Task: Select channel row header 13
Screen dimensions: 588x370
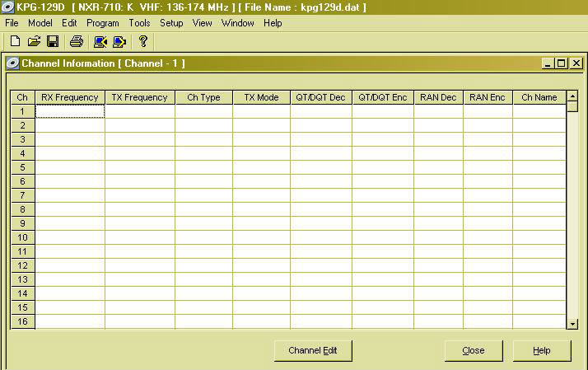Action: tap(22, 279)
